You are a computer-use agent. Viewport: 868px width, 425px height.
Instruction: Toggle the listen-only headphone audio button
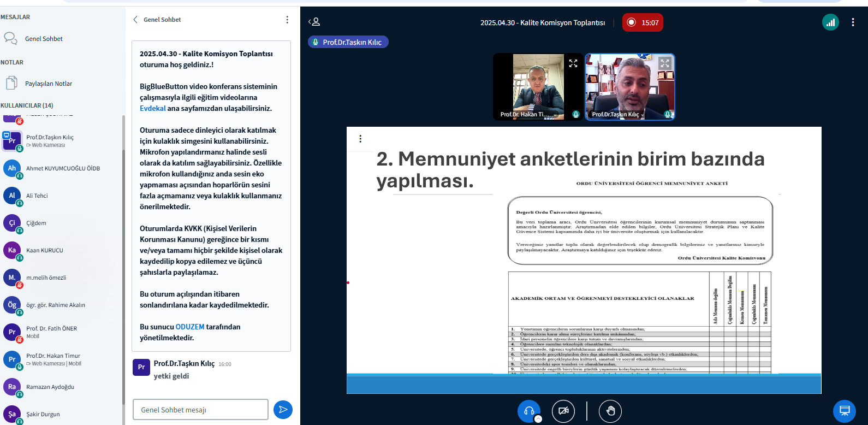point(529,411)
